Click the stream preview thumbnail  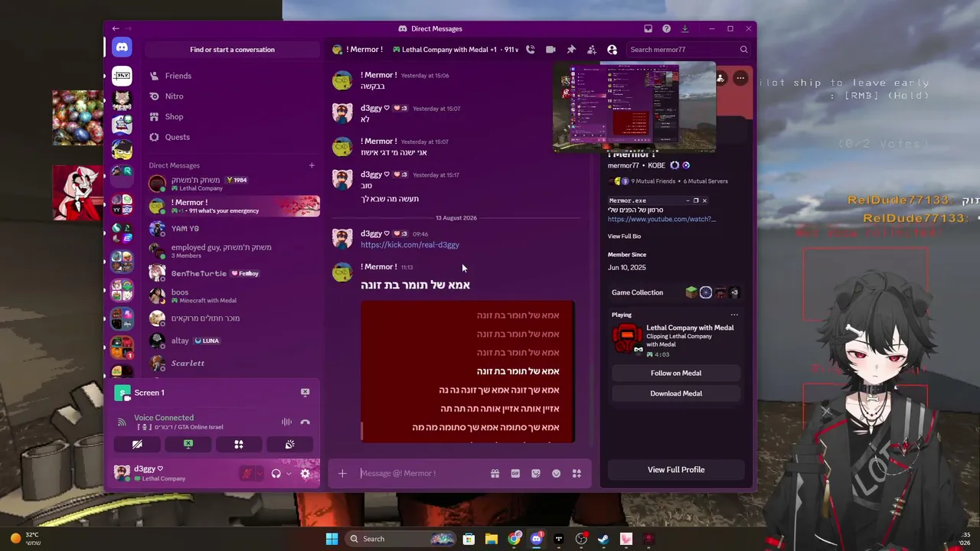[634, 106]
